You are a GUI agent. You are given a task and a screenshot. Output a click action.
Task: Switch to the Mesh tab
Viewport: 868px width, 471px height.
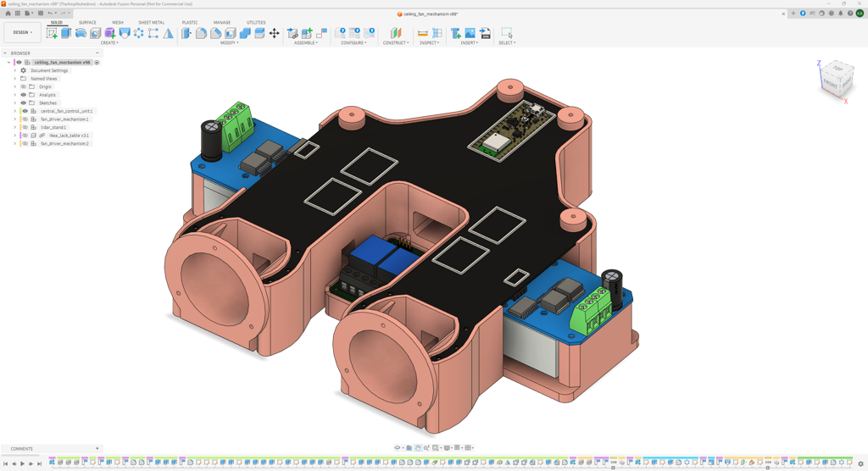coord(118,23)
